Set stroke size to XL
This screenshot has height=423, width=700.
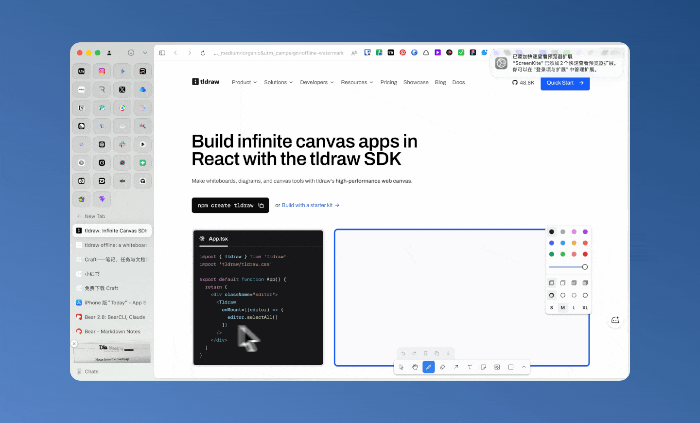[x=585, y=307]
